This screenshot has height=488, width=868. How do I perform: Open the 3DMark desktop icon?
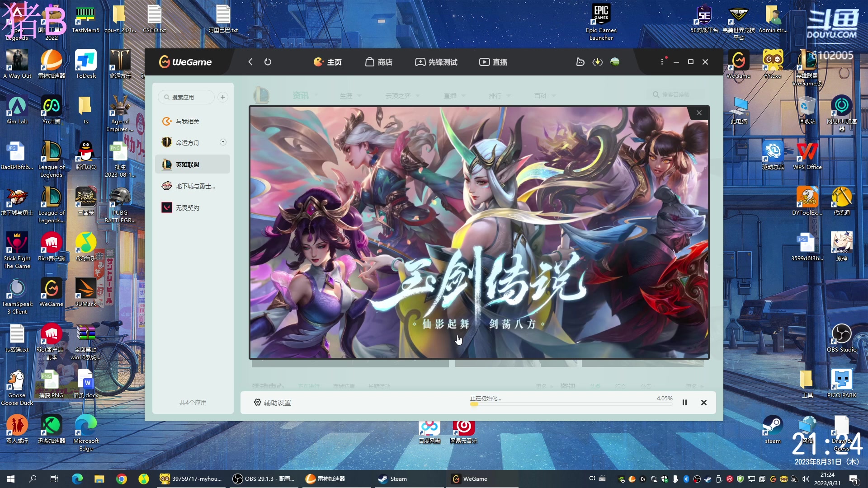[85, 292]
